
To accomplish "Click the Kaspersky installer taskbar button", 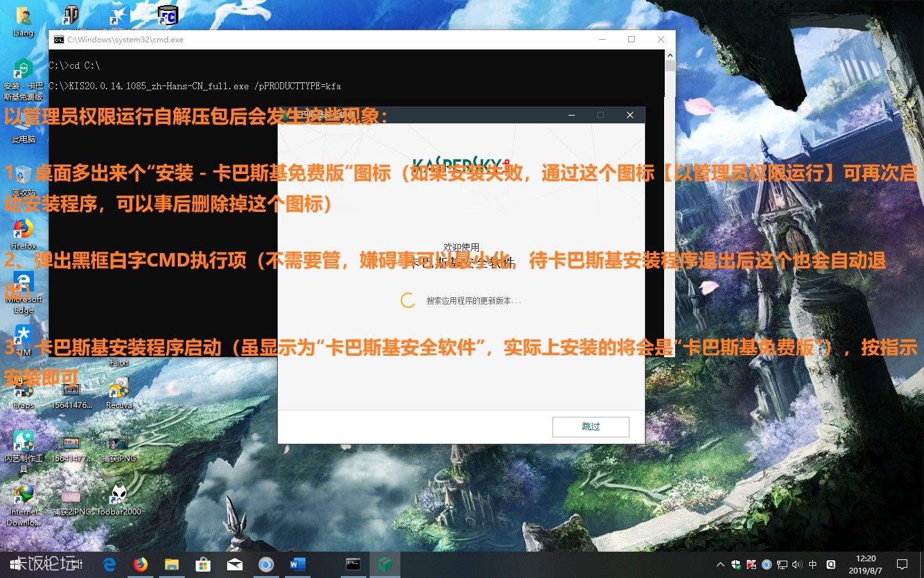I will click(x=385, y=565).
